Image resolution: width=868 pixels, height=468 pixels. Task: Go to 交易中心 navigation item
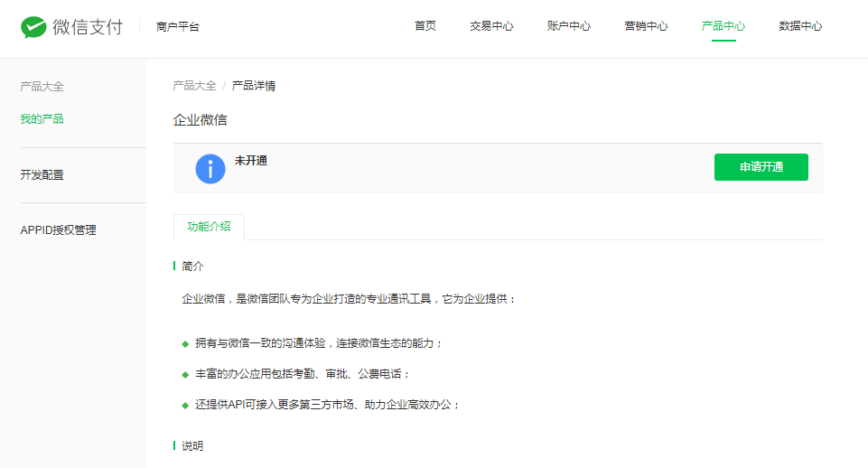pos(491,26)
